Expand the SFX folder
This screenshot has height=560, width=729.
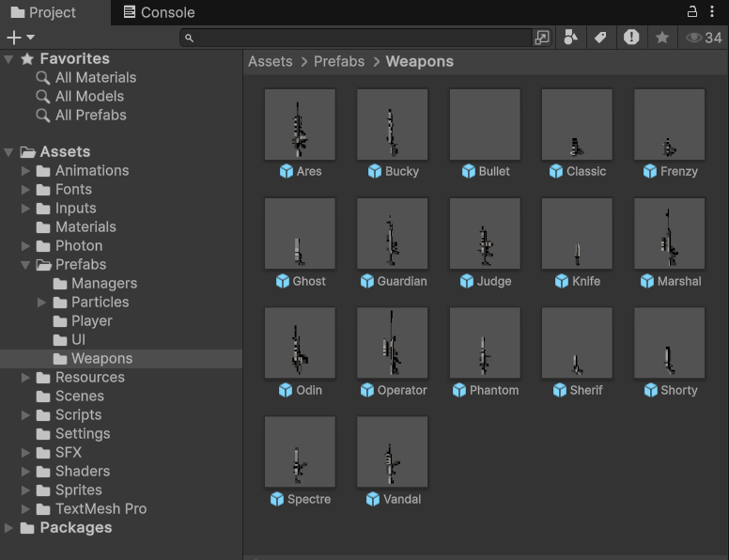[x=25, y=453]
